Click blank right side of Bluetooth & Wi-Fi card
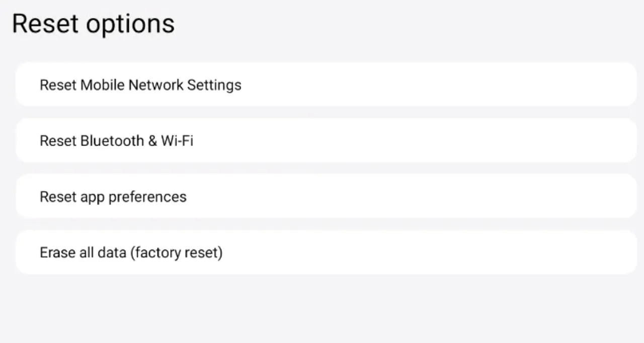The image size is (644, 343). [503, 141]
